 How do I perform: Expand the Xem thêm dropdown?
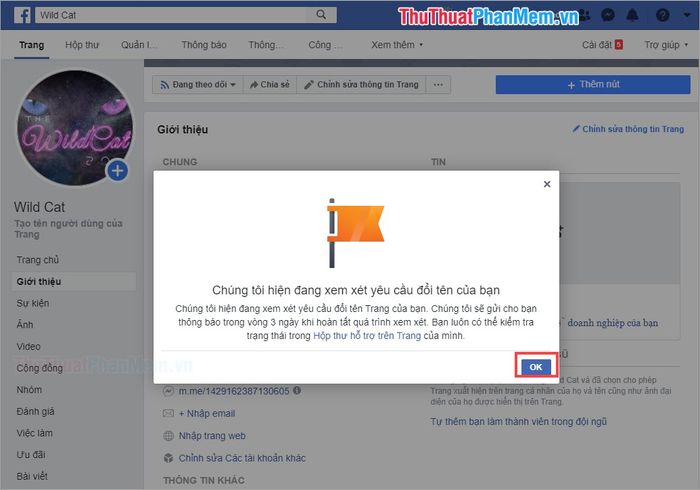tap(397, 45)
